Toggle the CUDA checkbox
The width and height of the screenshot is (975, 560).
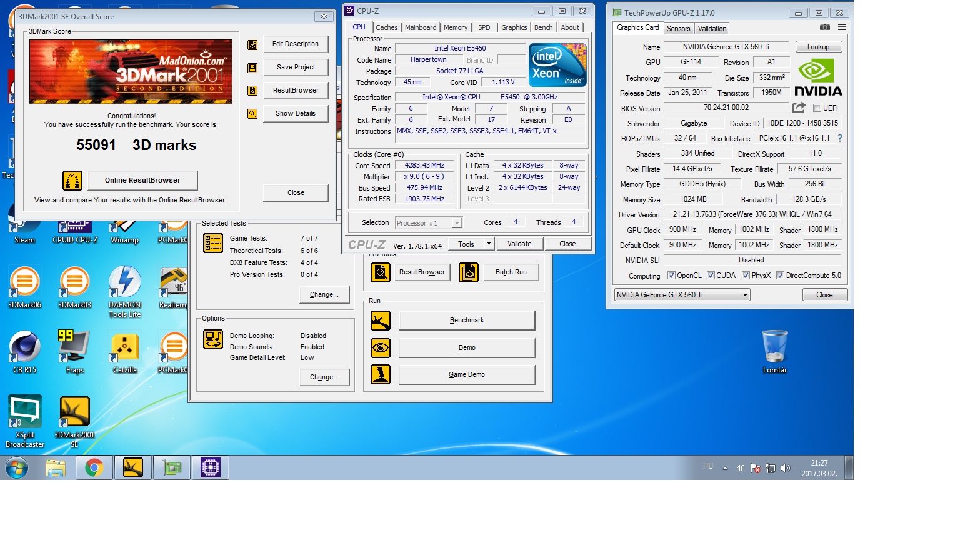(711, 276)
